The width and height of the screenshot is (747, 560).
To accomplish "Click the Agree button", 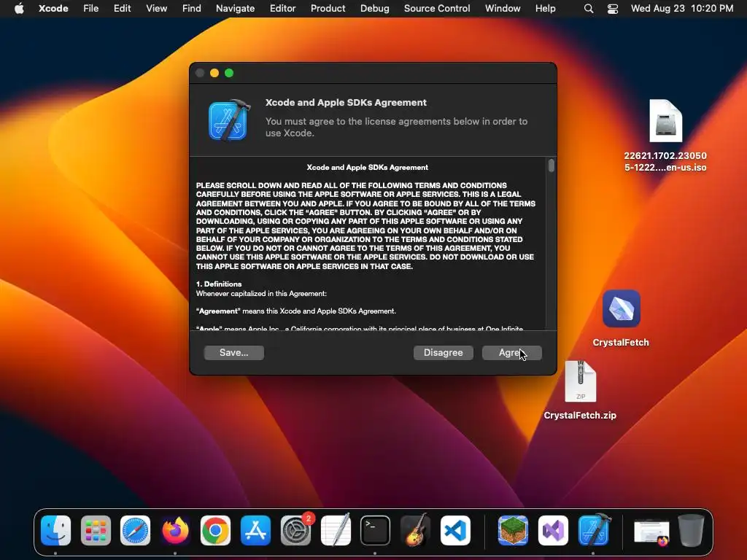I will [511, 353].
